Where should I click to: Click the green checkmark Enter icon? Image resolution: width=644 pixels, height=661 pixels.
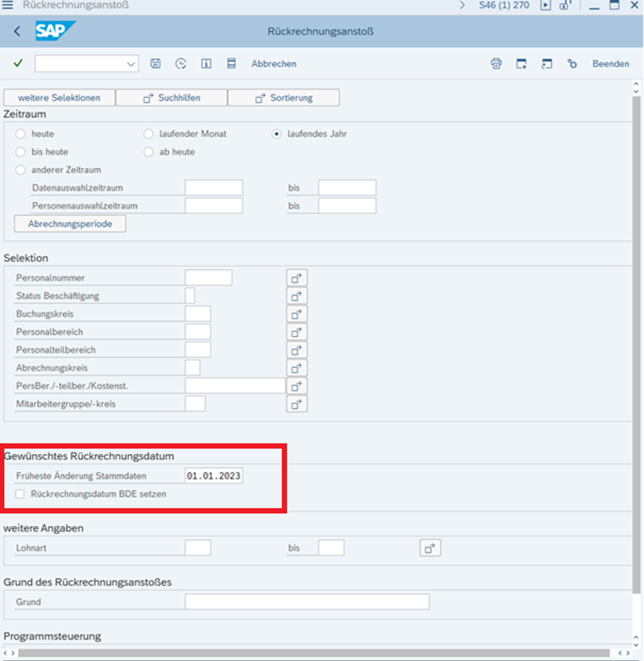18,63
